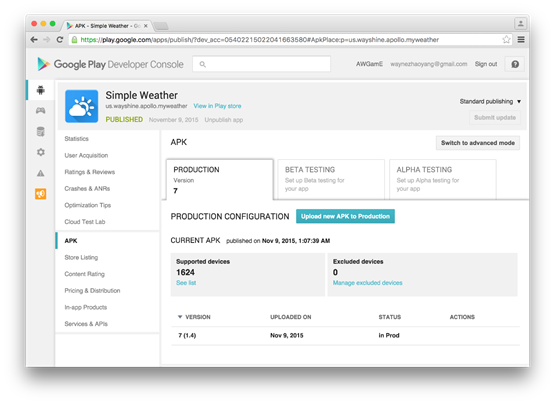This screenshot has width=555, height=404.
Task: Click the supported devices count 1624
Action: coord(185,272)
